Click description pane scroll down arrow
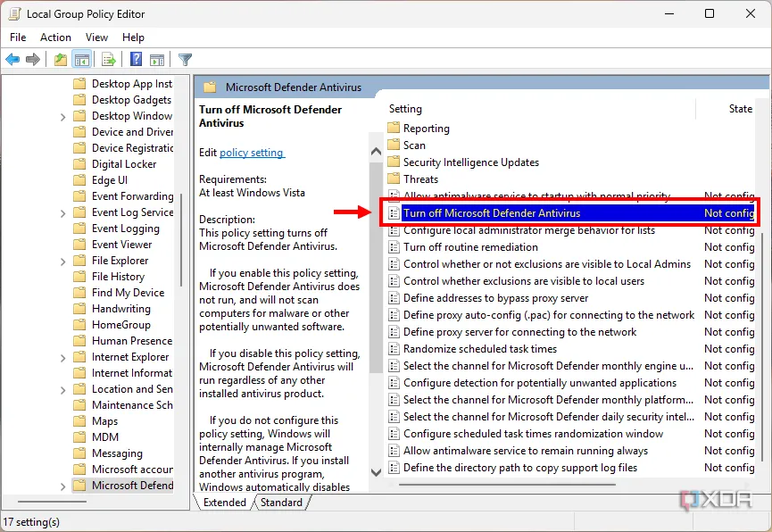The image size is (772, 532). [x=376, y=472]
